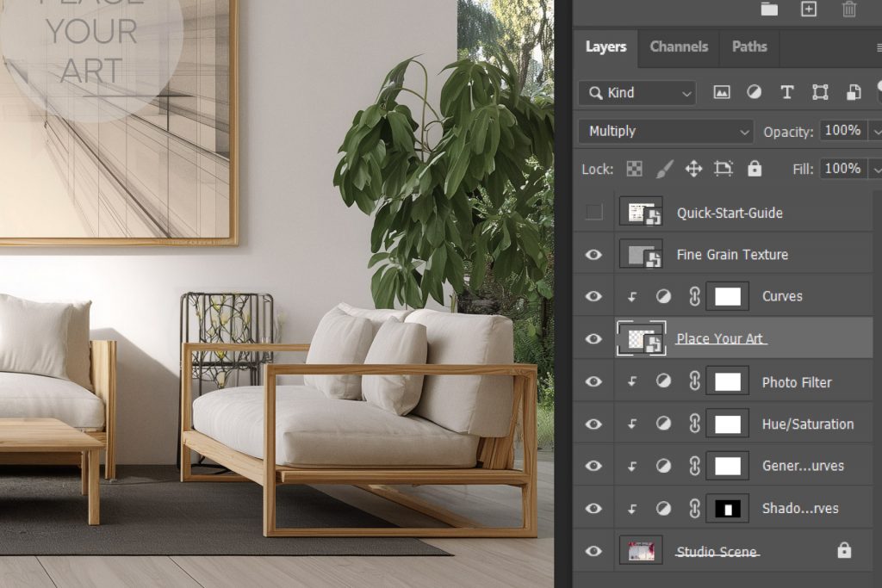Filter layers by pixel image icon
The image size is (882, 588).
coord(722,92)
